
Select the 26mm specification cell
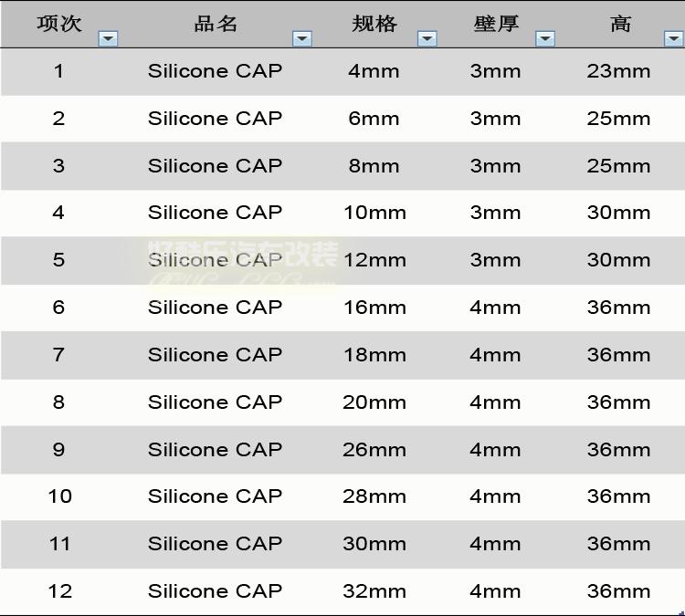[374, 450]
